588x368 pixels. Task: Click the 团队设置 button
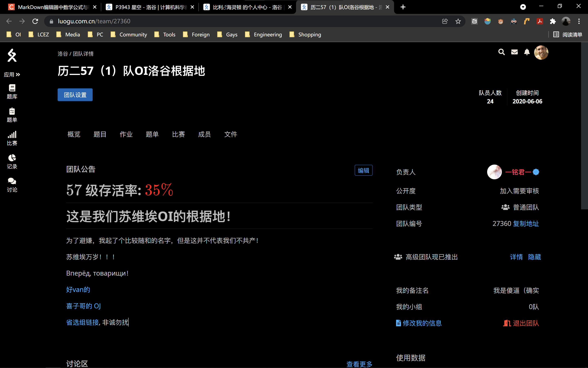[x=75, y=95]
